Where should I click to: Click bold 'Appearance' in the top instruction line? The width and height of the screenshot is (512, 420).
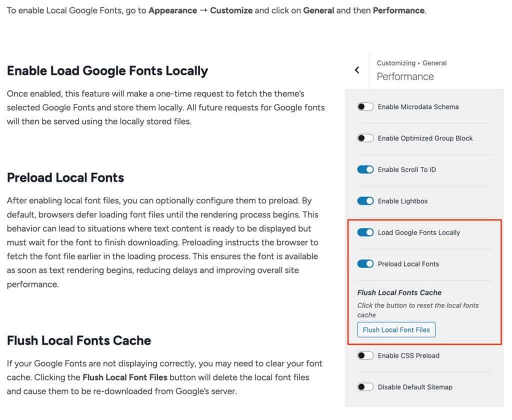point(172,10)
